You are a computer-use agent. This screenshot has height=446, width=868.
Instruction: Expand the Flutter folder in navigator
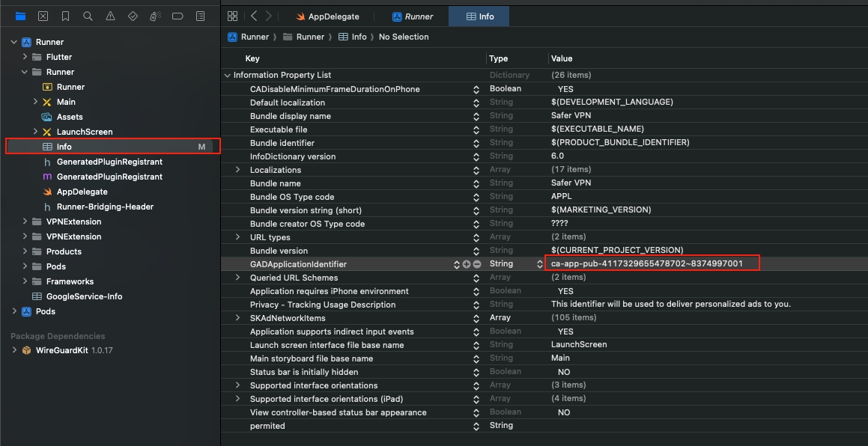[x=25, y=57]
